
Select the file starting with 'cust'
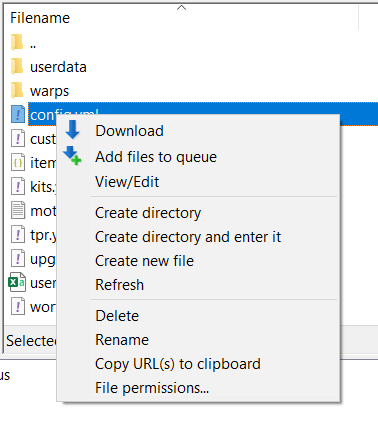click(x=43, y=139)
